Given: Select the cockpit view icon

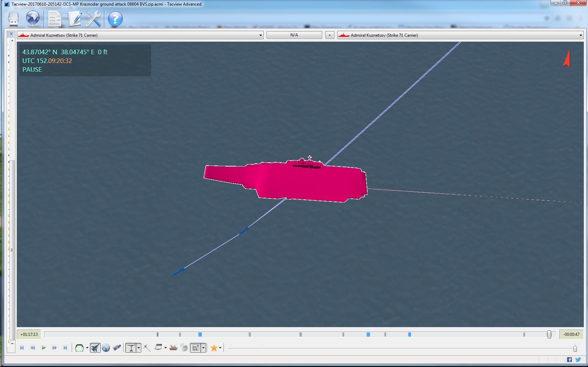Looking at the screenshot, I should pos(79,348).
